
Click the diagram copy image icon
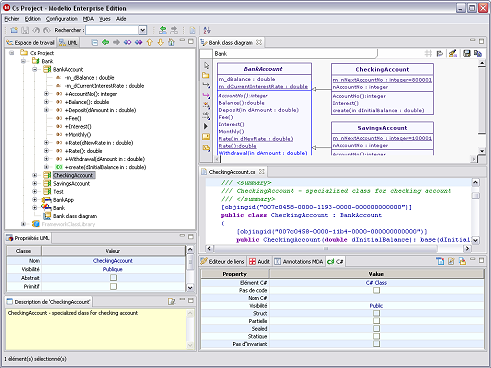click(478, 53)
